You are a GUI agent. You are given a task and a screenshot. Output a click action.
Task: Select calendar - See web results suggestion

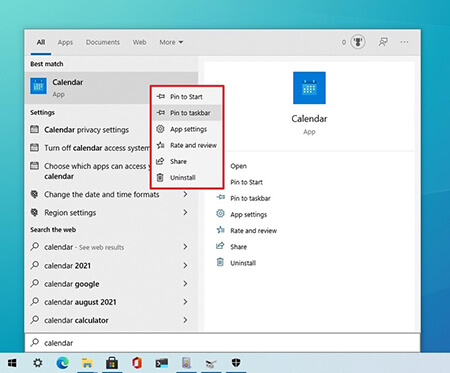coord(84,247)
